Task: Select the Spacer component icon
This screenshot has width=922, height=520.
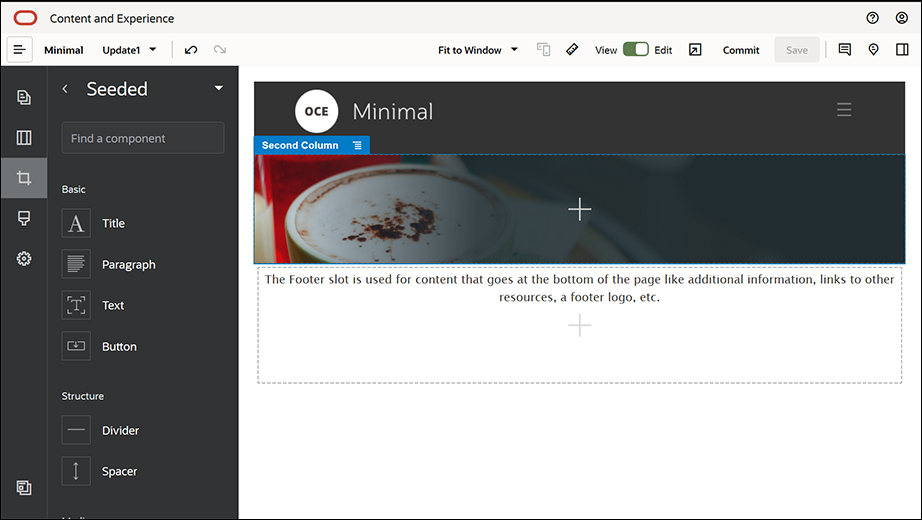Action: (76, 471)
